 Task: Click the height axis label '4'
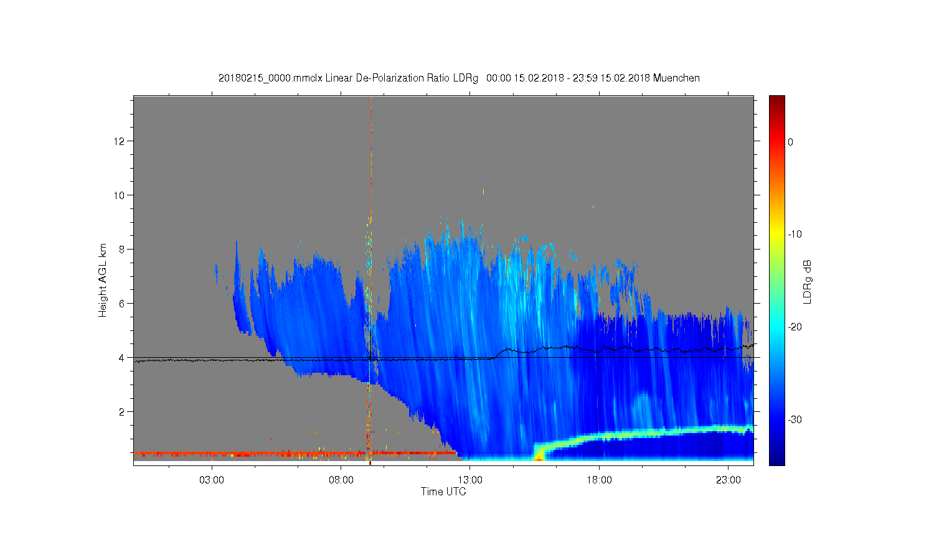(123, 358)
